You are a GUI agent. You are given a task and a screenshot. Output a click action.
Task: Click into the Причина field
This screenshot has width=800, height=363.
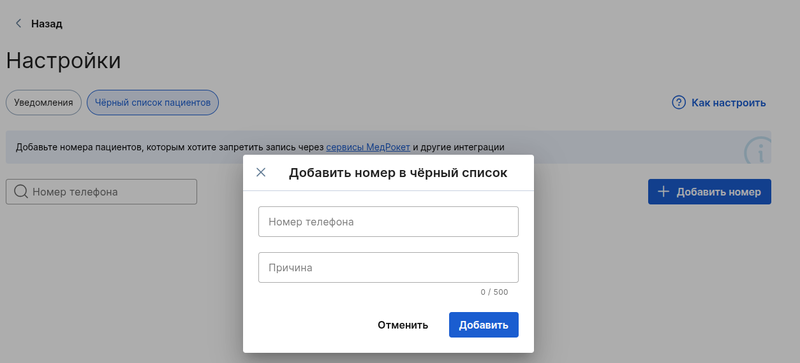pos(388,268)
